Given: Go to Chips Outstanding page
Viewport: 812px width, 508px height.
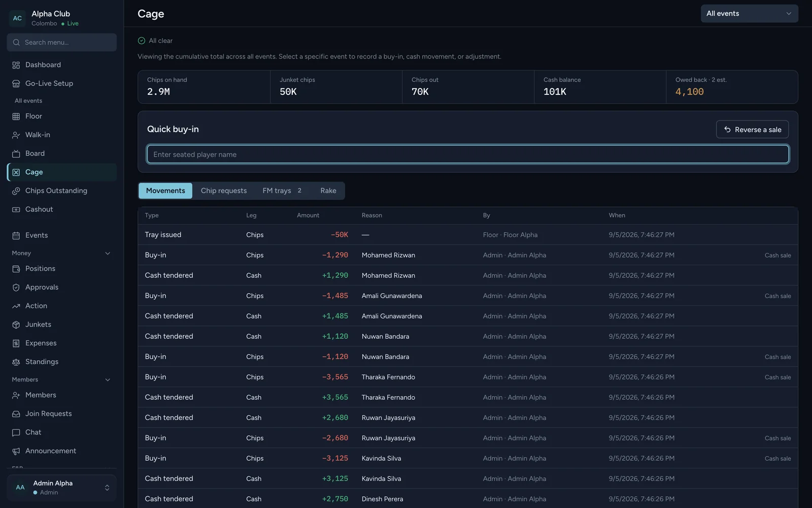Looking at the screenshot, I should pos(62,191).
